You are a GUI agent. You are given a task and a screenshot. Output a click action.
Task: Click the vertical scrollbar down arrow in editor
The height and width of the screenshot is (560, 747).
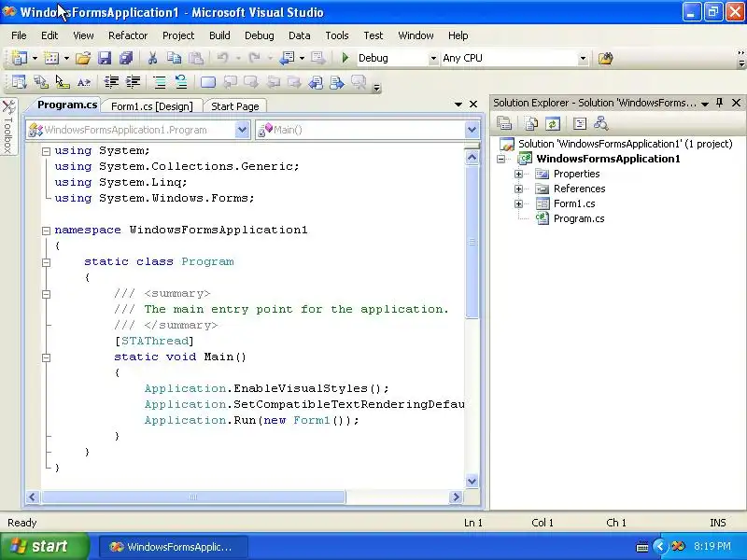click(472, 481)
